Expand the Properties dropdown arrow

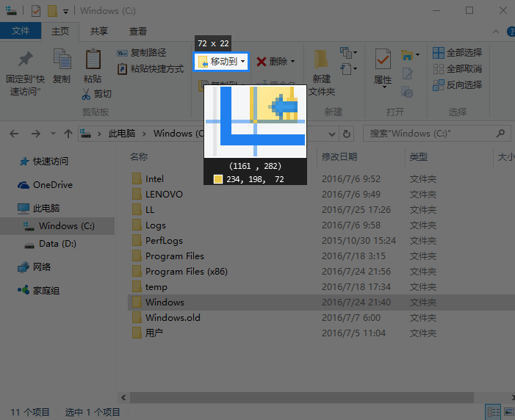383,87
